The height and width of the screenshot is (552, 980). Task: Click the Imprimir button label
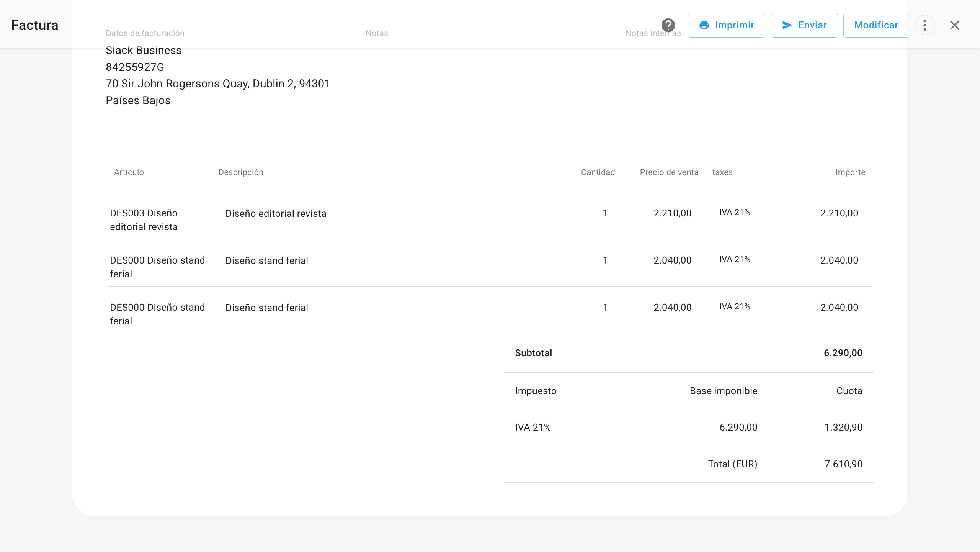tap(734, 25)
